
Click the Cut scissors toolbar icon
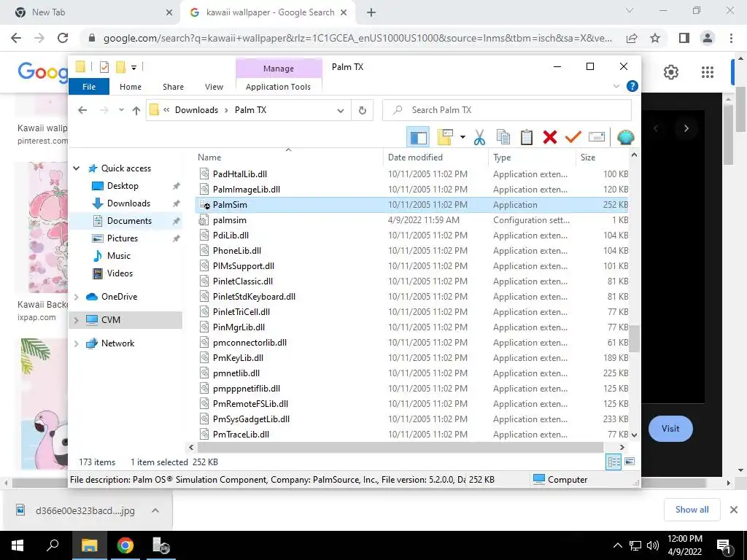(x=479, y=138)
